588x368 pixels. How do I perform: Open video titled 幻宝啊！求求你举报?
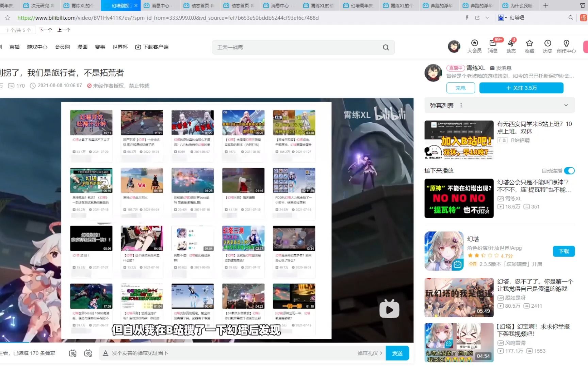click(x=533, y=330)
